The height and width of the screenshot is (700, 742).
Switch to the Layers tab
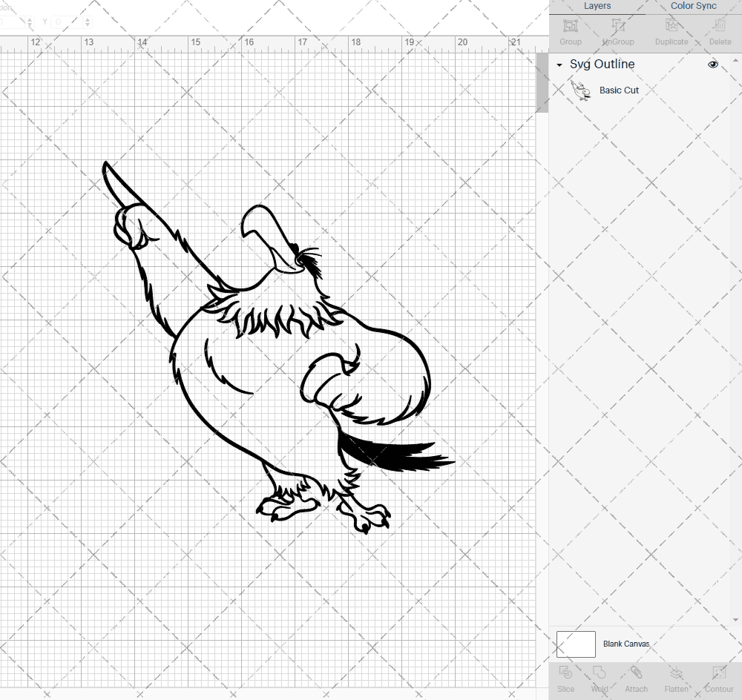597,6
